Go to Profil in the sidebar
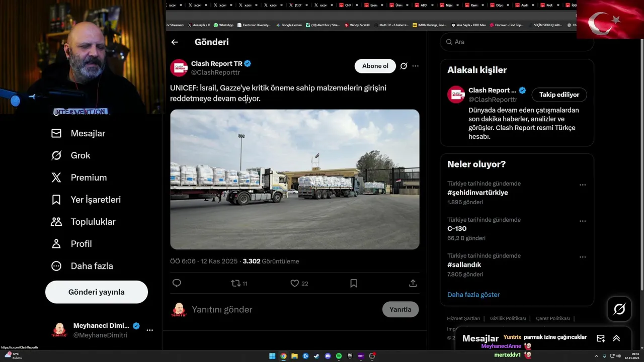The image size is (644, 362). [71, 244]
